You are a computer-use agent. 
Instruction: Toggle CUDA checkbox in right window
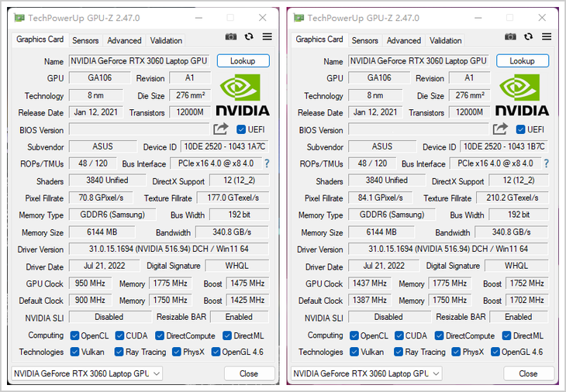[399, 335]
